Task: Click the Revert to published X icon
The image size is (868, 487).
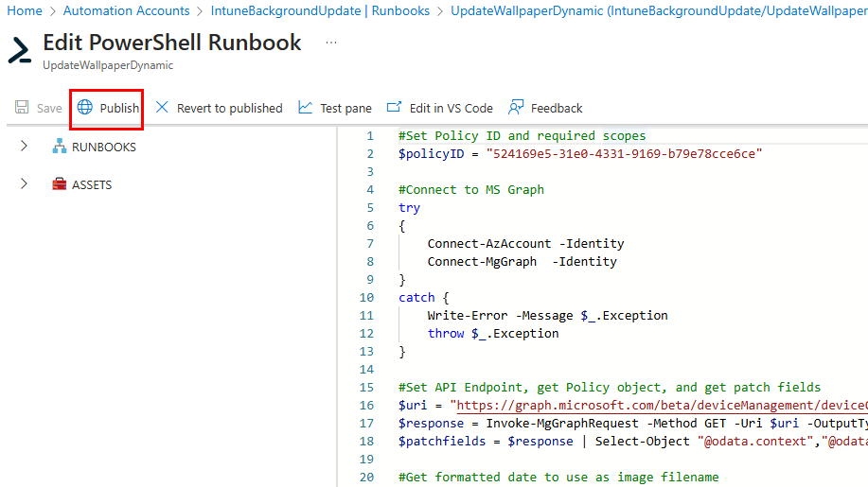Action: (162, 108)
